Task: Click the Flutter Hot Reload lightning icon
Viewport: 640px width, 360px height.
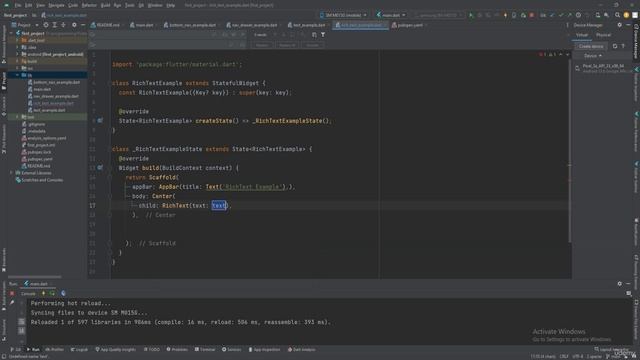Action: point(505,15)
